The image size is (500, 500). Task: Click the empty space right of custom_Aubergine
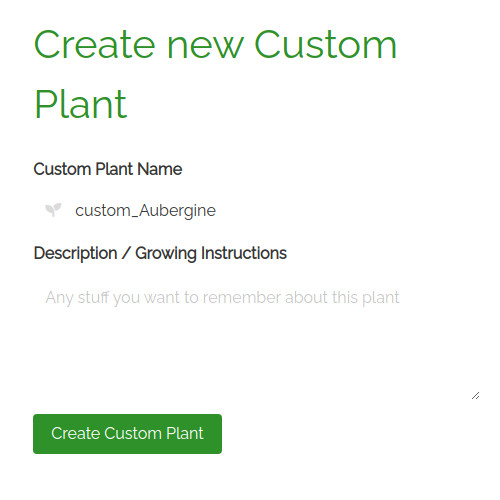pos(347,210)
